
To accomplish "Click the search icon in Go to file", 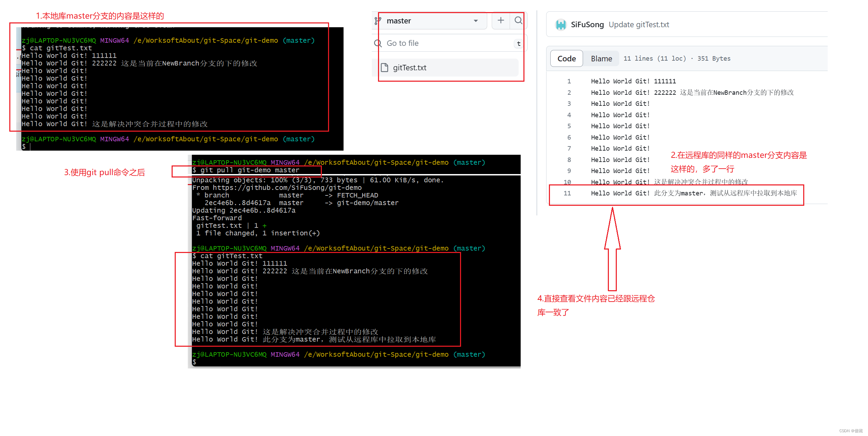I will click(378, 43).
